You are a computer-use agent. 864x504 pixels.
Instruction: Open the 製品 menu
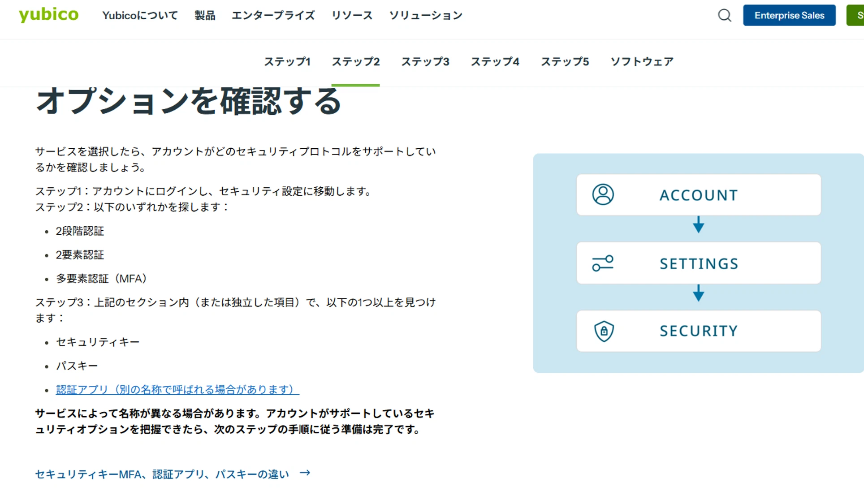click(x=205, y=15)
